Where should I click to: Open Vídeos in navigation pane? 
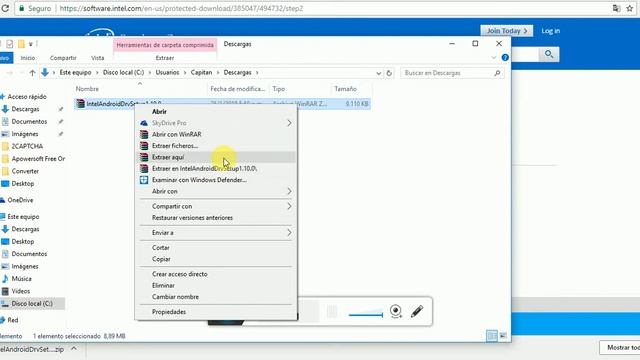tap(20, 291)
